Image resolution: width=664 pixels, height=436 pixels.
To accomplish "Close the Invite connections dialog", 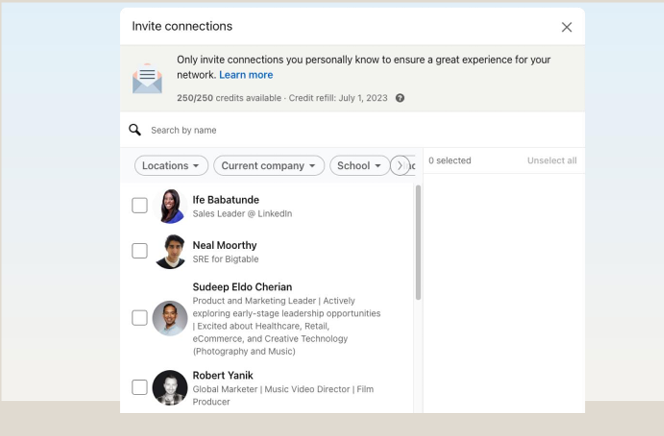I will point(566,27).
